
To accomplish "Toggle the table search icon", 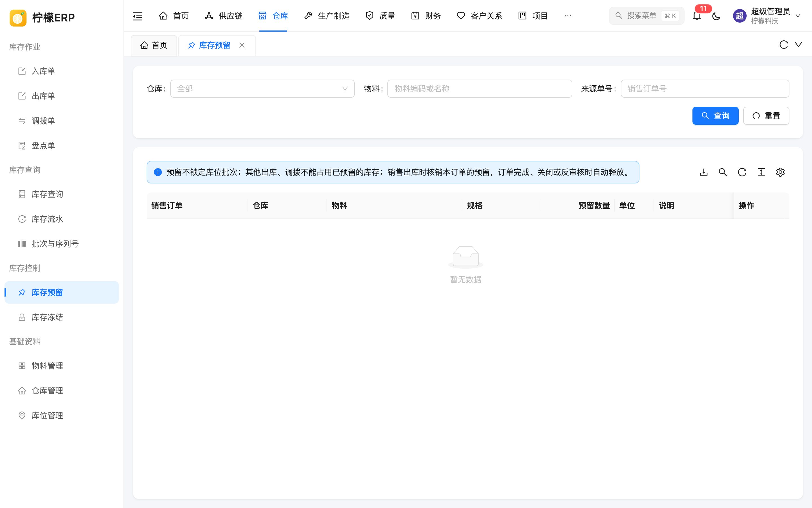I will (723, 172).
